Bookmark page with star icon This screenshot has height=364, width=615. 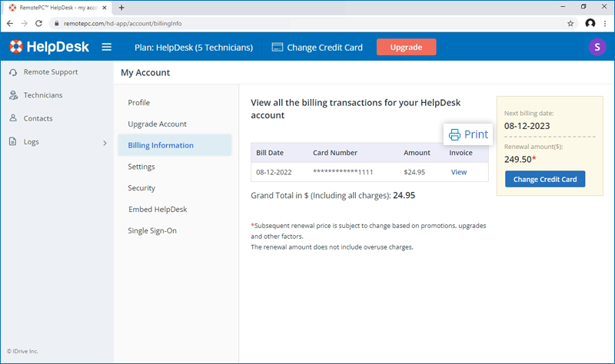[x=570, y=24]
